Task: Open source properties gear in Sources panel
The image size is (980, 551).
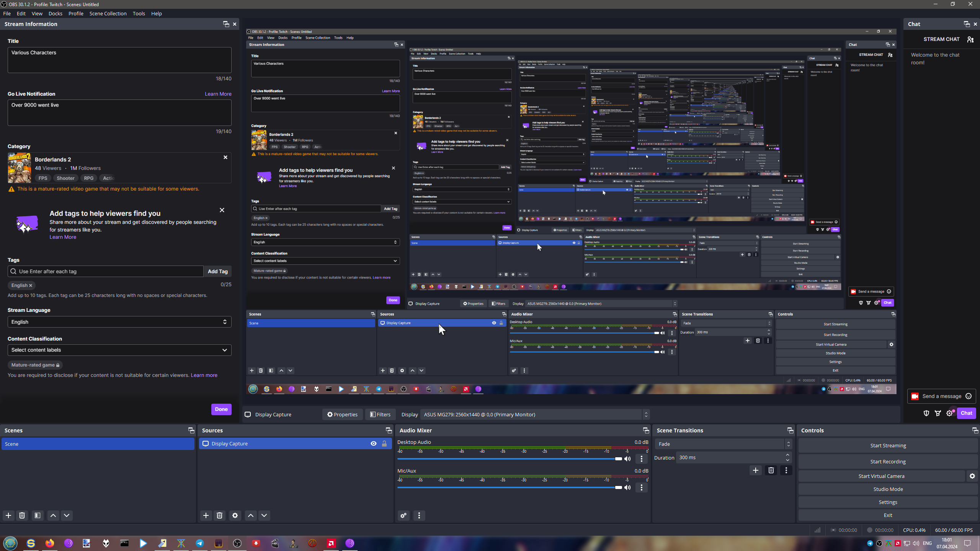Action: pyautogui.click(x=235, y=515)
